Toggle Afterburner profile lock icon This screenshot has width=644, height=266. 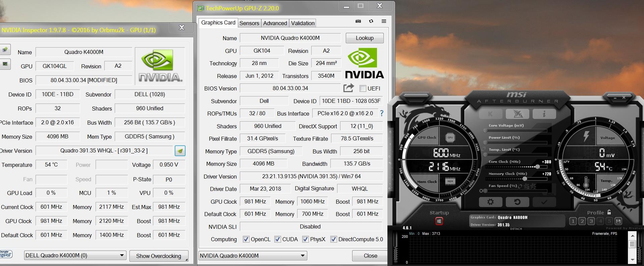click(609, 212)
